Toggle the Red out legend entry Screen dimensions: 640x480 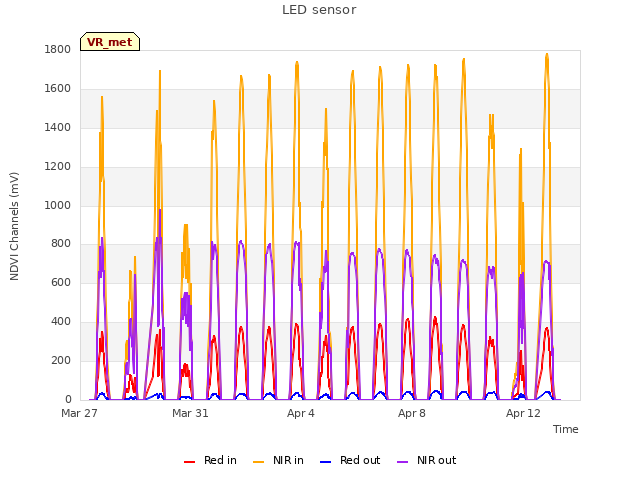point(350,460)
